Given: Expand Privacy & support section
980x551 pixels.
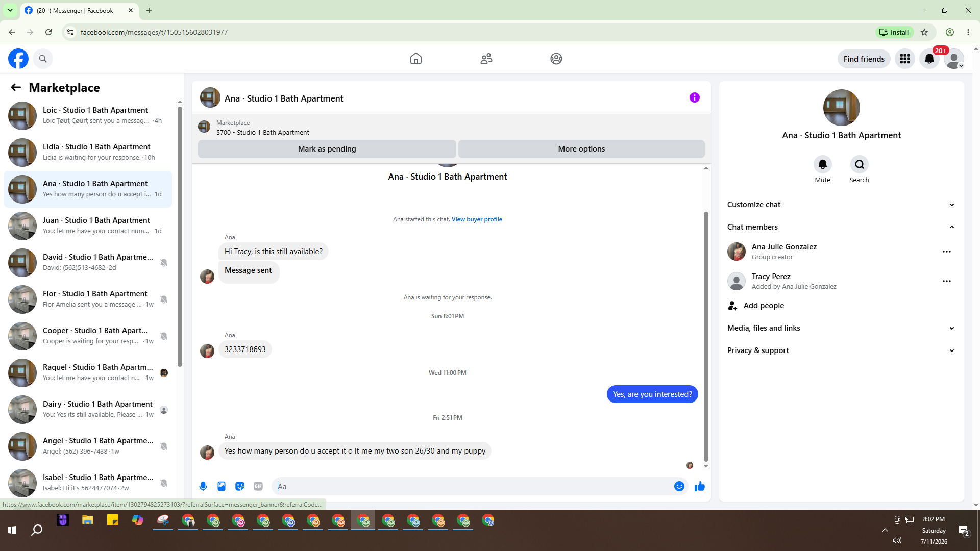Looking at the screenshot, I should (841, 350).
